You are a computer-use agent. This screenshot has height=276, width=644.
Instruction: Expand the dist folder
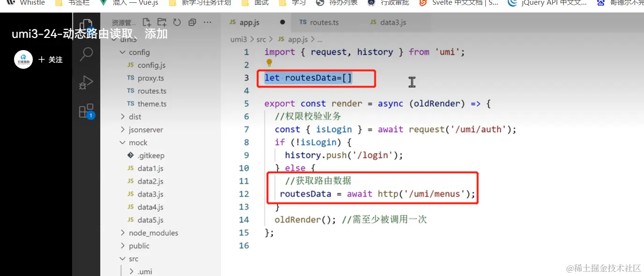[x=131, y=116]
